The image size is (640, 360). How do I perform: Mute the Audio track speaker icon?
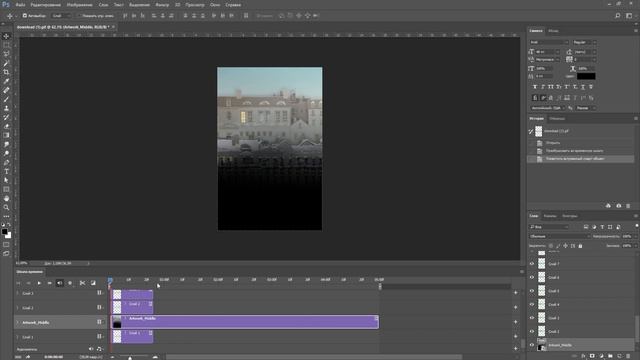[91, 349]
